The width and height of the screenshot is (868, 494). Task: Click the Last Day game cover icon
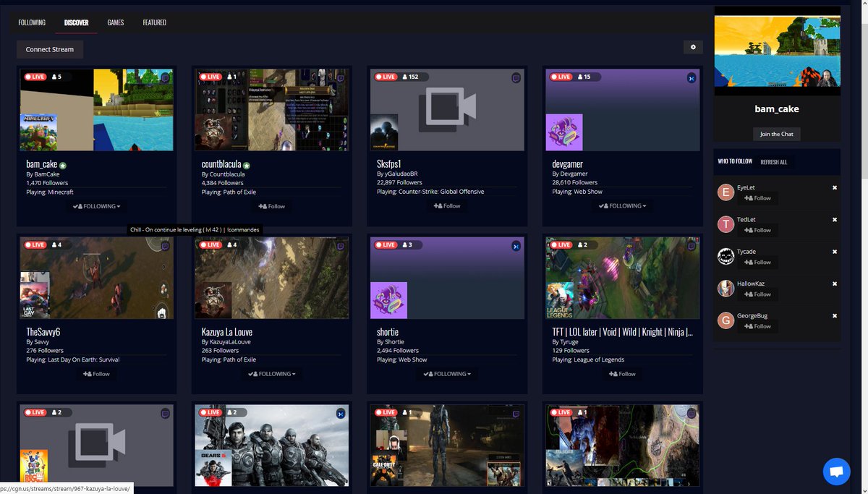coord(35,295)
